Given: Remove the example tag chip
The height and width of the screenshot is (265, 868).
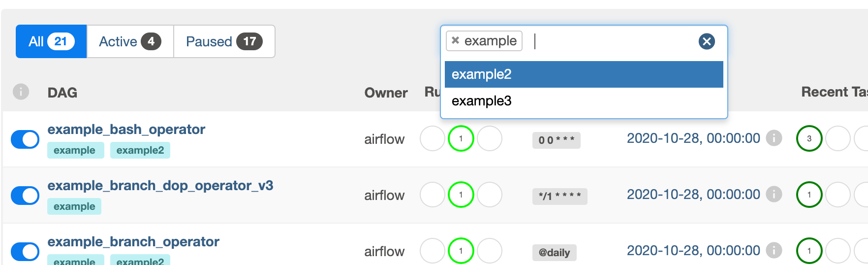Looking at the screenshot, I should (x=455, y=40).
